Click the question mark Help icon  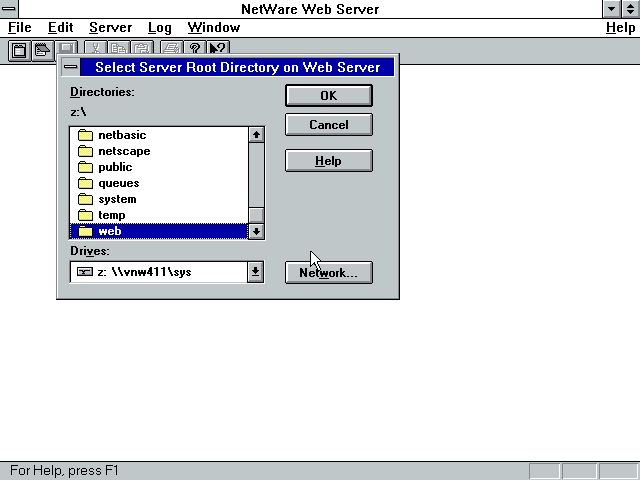click(x=195, y=48)
